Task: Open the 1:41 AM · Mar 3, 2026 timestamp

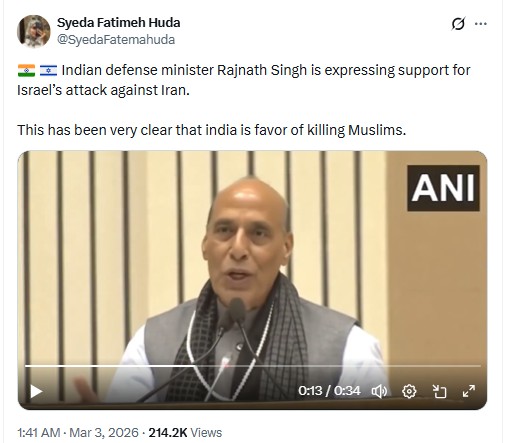Action: click(78, 432)
